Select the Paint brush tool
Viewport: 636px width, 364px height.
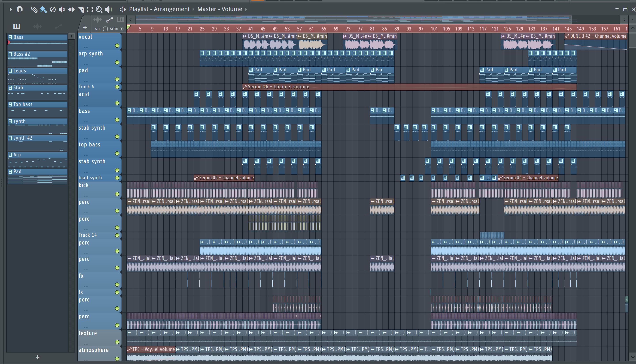[43, 9]
